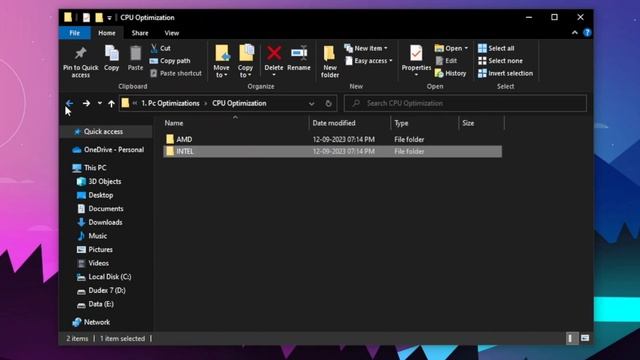Create a New folder
This screenshot has height=360, width=640.
(330, 61)
